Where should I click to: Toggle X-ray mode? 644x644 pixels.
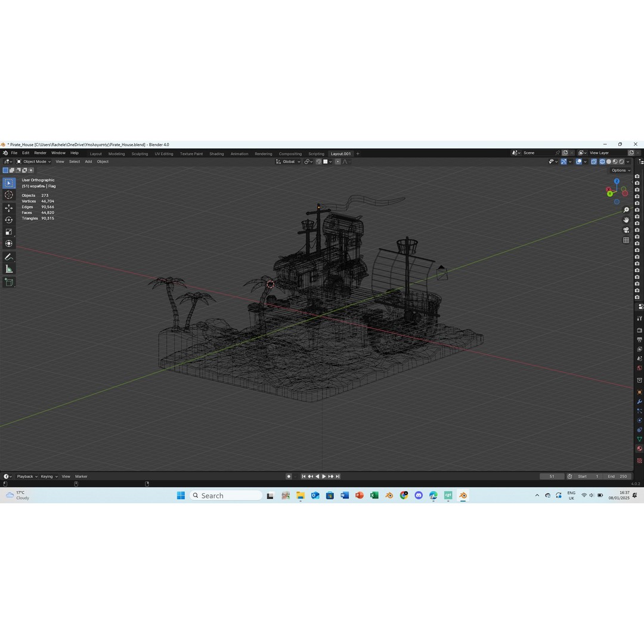[x=594, y=162]
